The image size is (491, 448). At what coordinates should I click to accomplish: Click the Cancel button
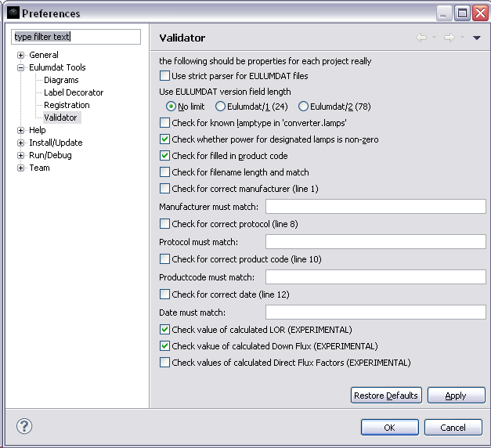(x=453, y=428)
